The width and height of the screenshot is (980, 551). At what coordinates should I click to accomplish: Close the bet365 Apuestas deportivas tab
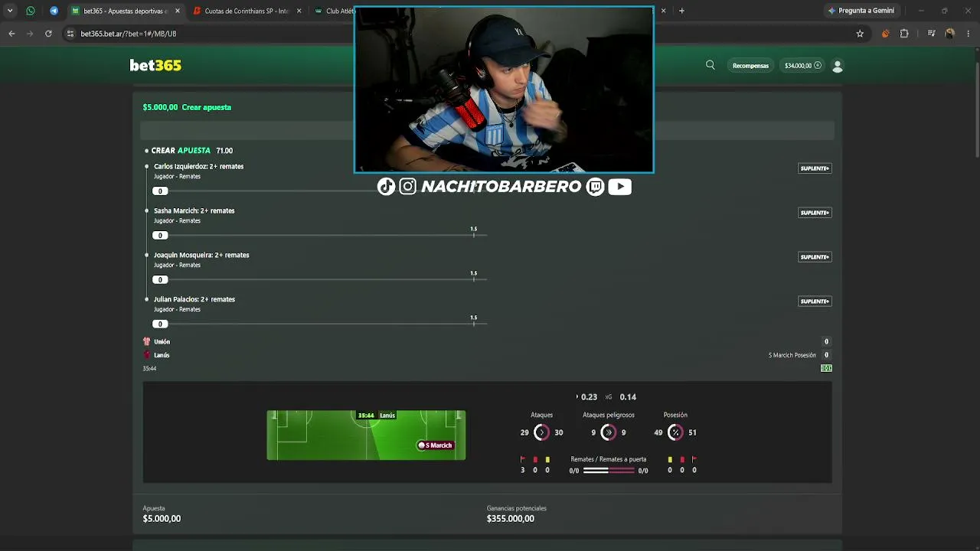click(x=178, y=11)
